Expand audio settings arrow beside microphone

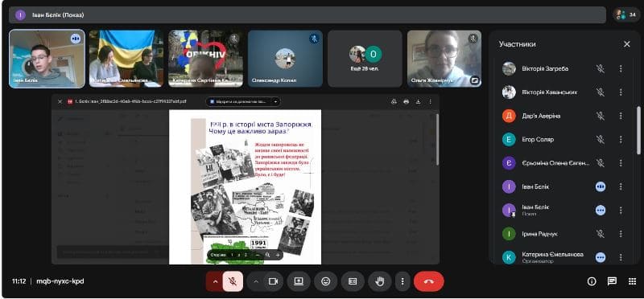[214, 281]
